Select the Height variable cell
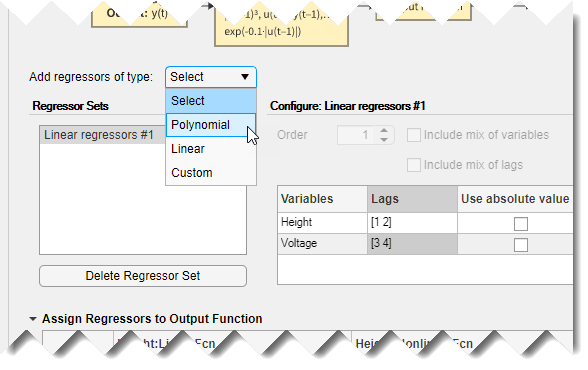 pyautogui.click(x=322, y=223)
